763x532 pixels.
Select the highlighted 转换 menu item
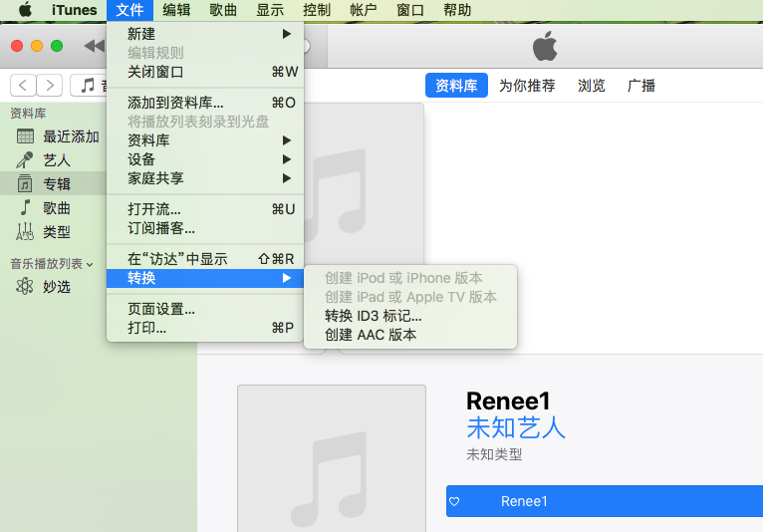click(x=205, y=278)
